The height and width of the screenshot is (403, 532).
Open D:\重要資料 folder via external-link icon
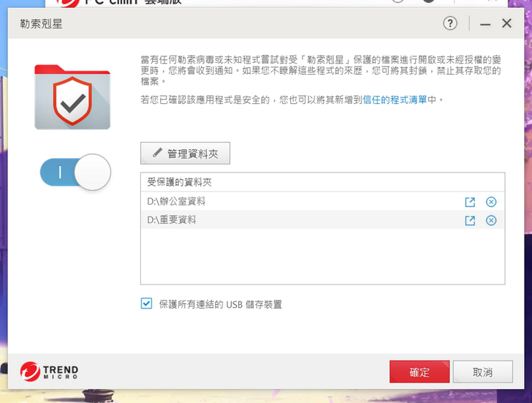click(x=470, y=221)
